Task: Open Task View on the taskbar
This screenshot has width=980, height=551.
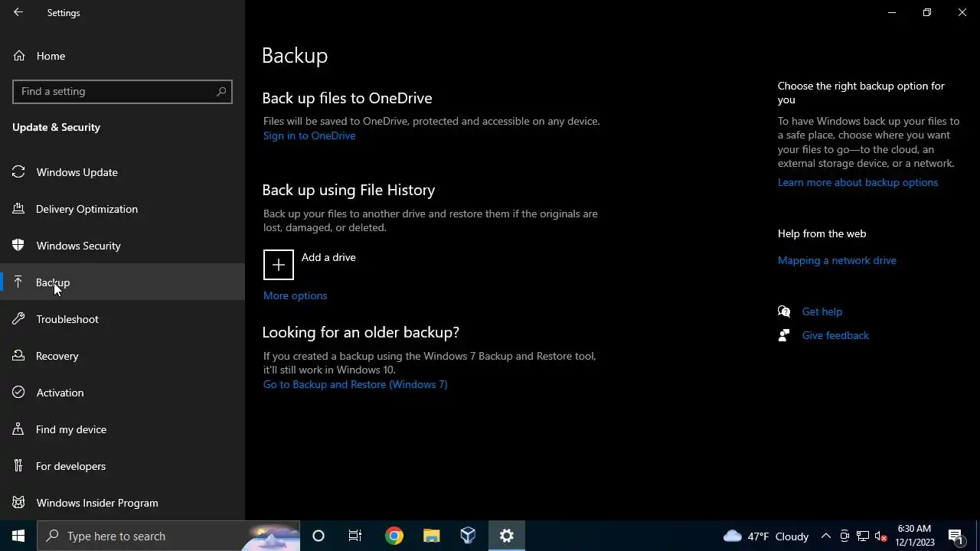Action: point(355,536)
